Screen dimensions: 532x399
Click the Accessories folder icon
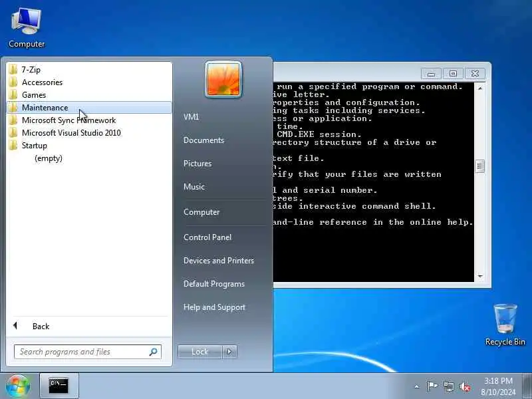(x=13, y=82)
